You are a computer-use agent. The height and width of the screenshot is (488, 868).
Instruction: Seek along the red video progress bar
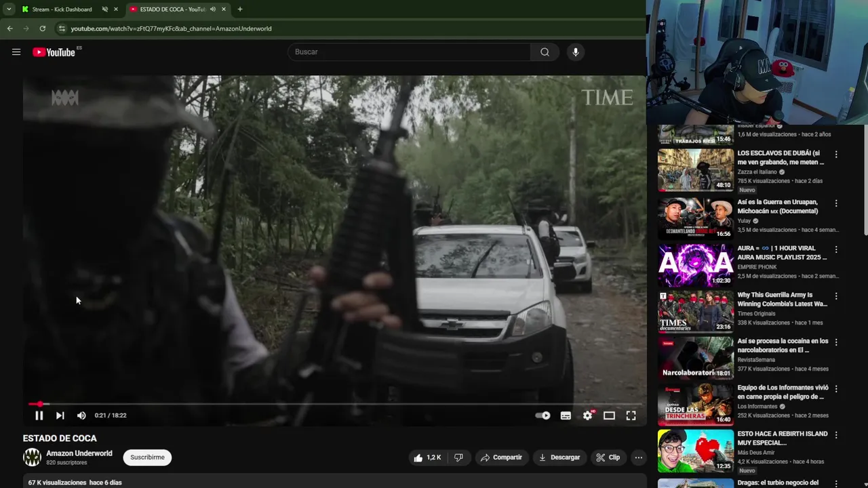[335, 404]
